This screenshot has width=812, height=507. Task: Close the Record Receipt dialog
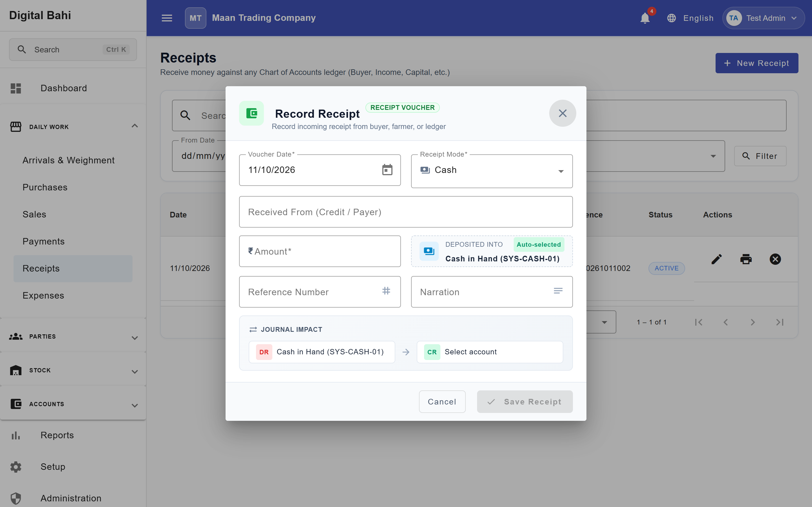[x=562, y=113]
